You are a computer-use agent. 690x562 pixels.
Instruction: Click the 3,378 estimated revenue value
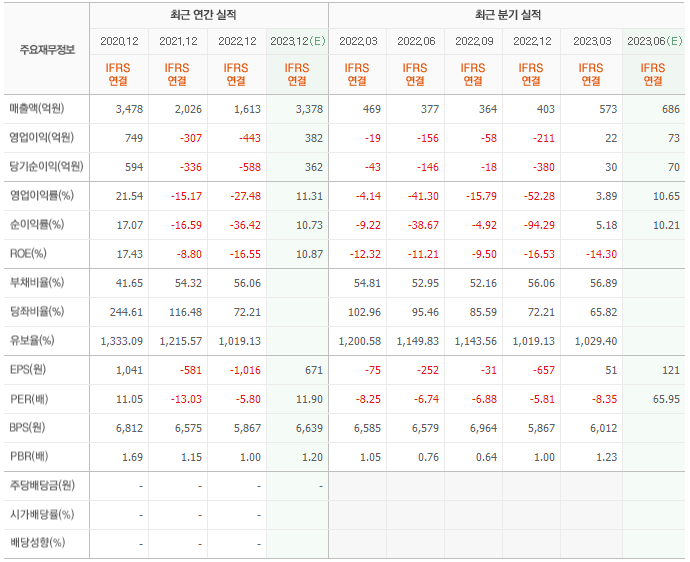(309, 109)
